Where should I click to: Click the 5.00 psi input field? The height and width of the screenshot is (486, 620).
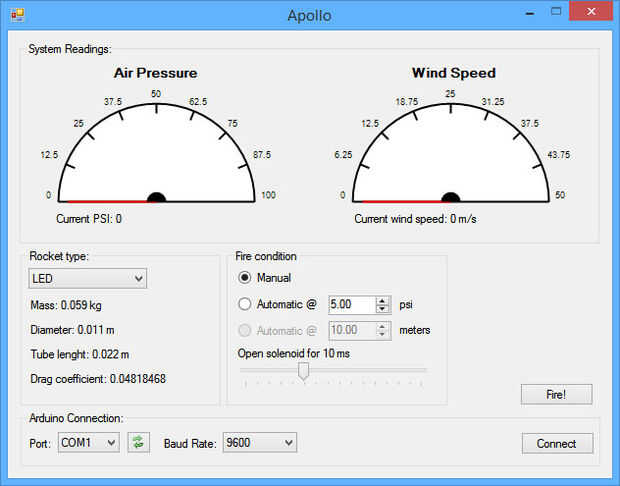point(352,304)
